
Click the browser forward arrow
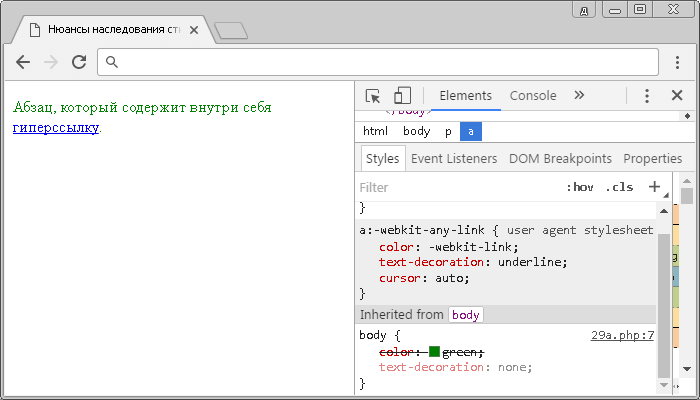(x=51, y=62)
